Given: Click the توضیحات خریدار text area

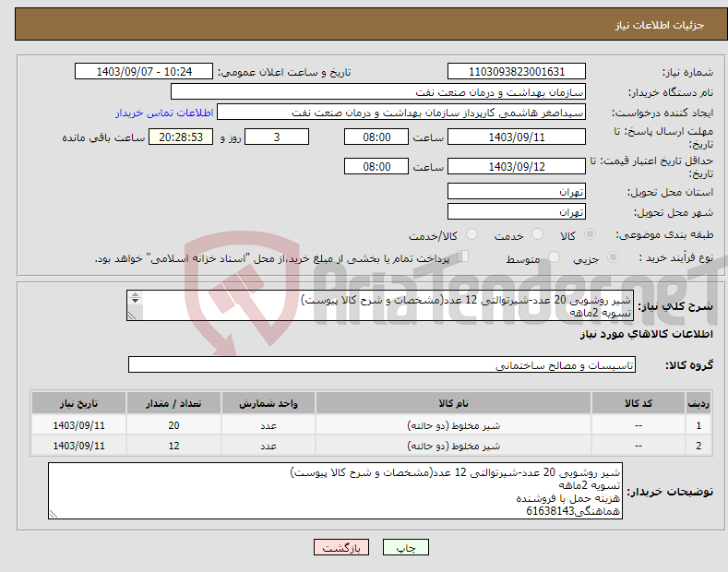Looking at the screenshot, I should (x=335, y=491).
